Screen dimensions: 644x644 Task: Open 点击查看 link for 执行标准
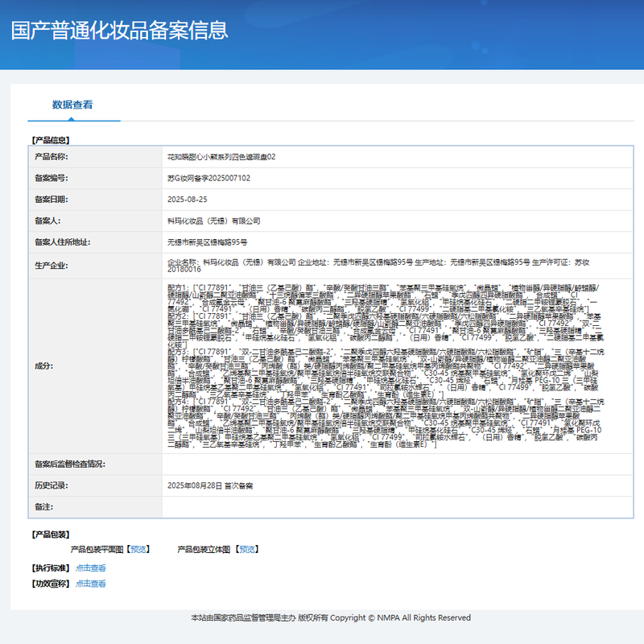pyautogui.click(x=91, y=568)
